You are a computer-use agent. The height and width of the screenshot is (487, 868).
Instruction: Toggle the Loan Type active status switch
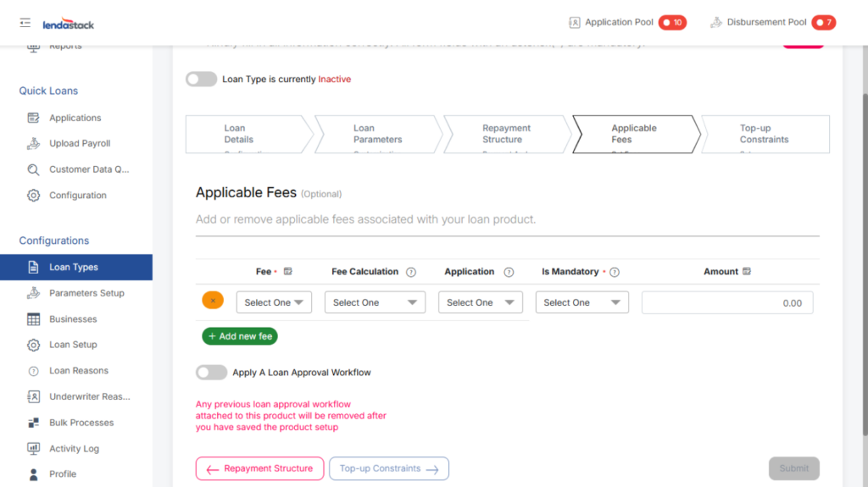tap(202, 80)
